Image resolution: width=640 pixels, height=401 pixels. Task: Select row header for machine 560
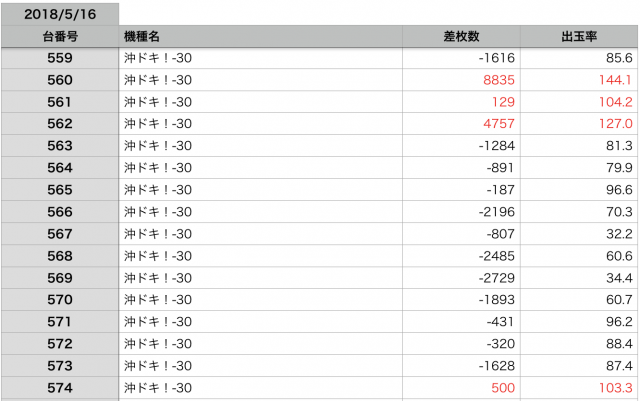59,80
